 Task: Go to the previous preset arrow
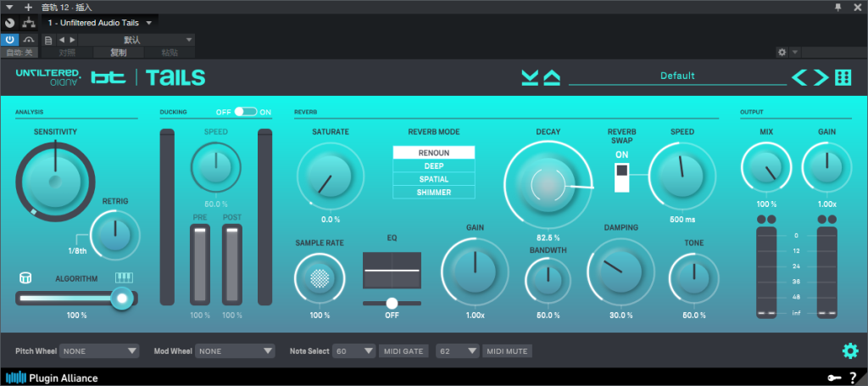(x=799, y=78)
